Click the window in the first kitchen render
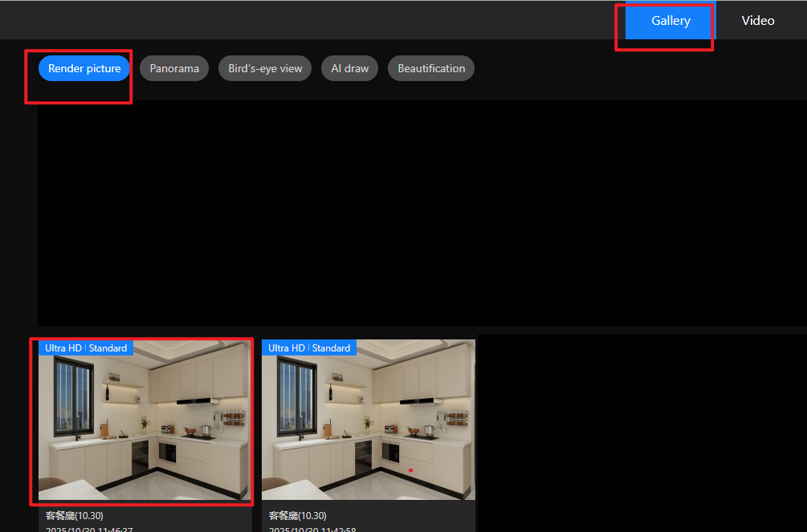807x532 pixels. pyautogui.click(x=76, y=399)
